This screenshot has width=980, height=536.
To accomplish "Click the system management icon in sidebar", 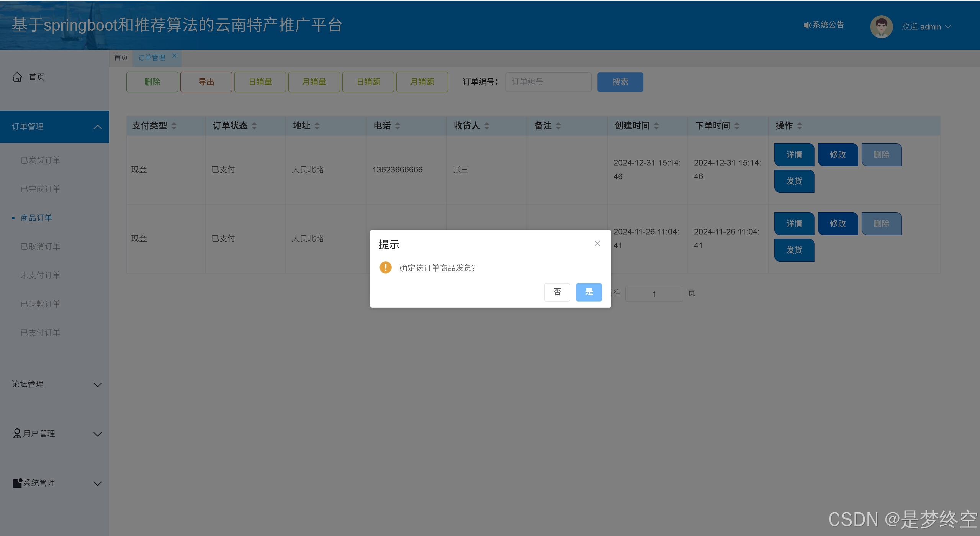I will tap(17, 483).
